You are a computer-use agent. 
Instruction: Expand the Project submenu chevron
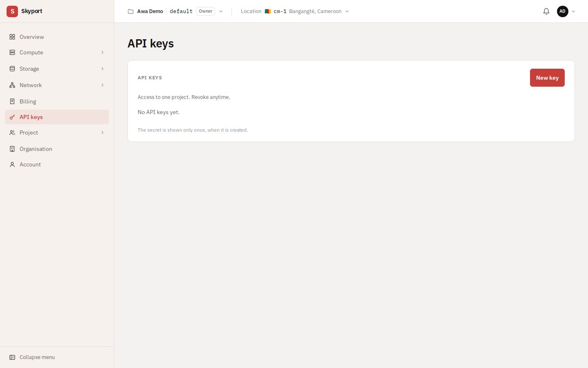click(x=102, y=132)
